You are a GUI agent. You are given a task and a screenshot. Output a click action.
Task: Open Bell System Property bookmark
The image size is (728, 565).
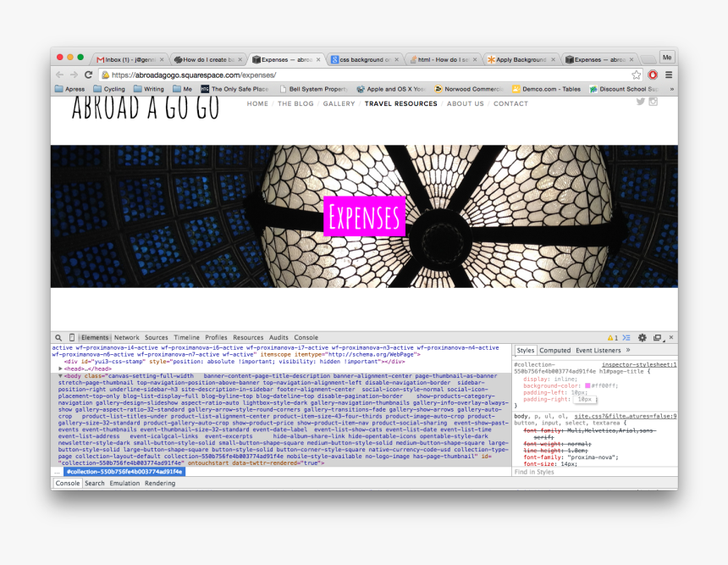pos(313,89)
